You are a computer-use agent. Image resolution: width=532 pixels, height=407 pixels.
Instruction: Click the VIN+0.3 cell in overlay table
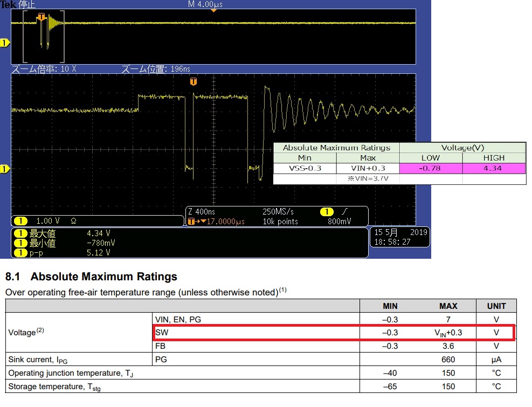(368, 168)
